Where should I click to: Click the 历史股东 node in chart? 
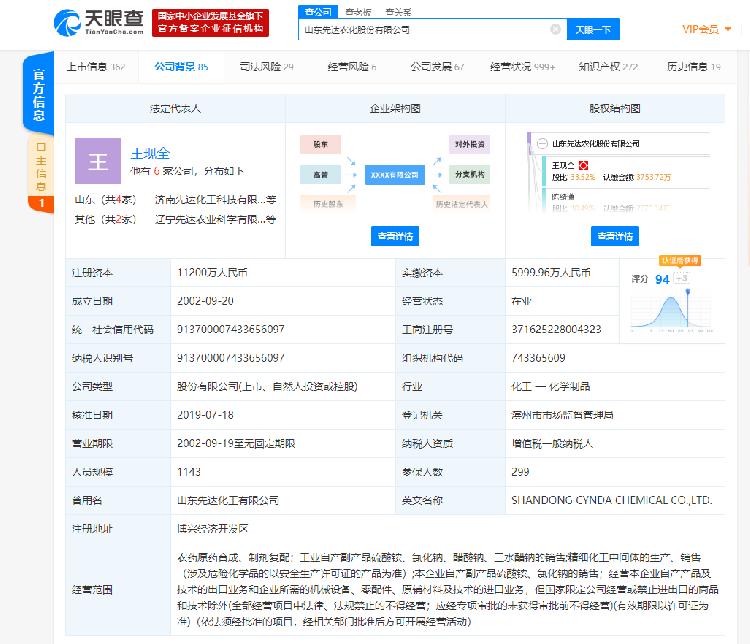(328, 204)
